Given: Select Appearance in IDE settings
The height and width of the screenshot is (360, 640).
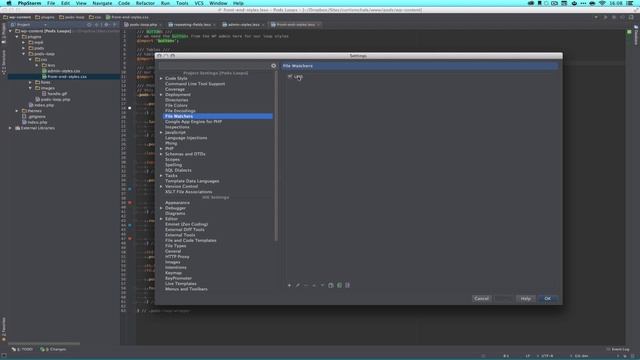Looking at the screenshot, I should (177, 202).
